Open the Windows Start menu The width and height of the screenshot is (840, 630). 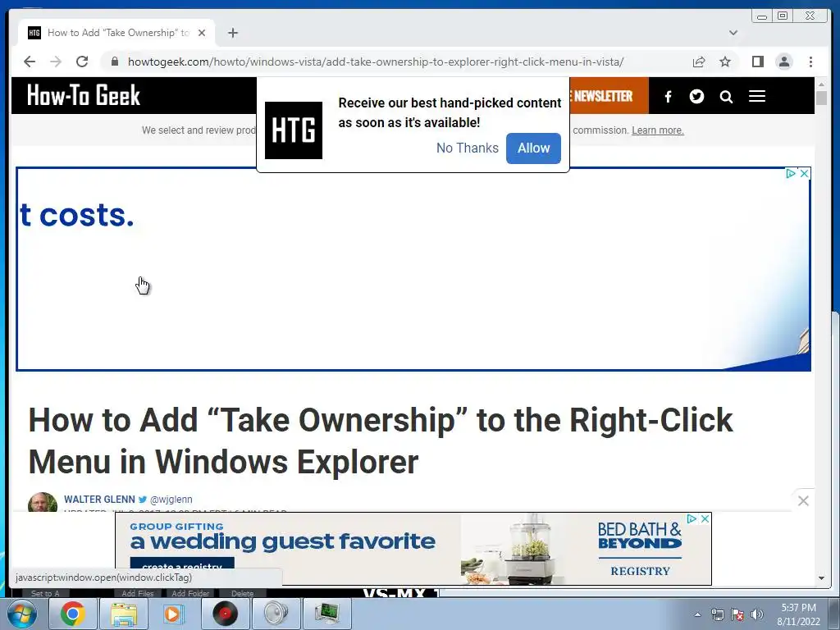(x=21, y=614)
